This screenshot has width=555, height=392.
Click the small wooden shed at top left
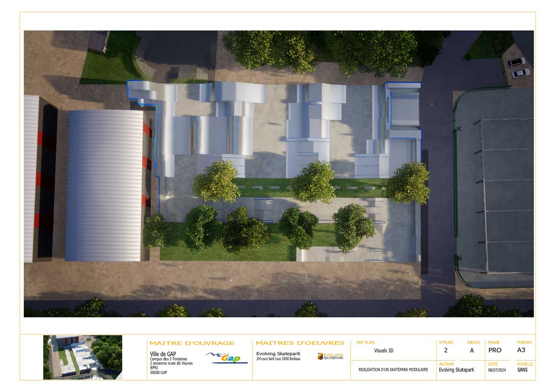[99, 41]
